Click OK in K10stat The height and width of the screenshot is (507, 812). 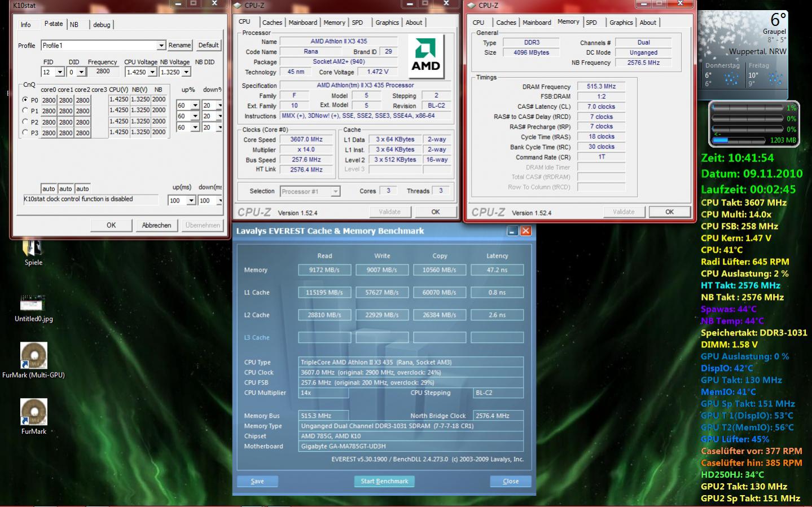[111, 225]
